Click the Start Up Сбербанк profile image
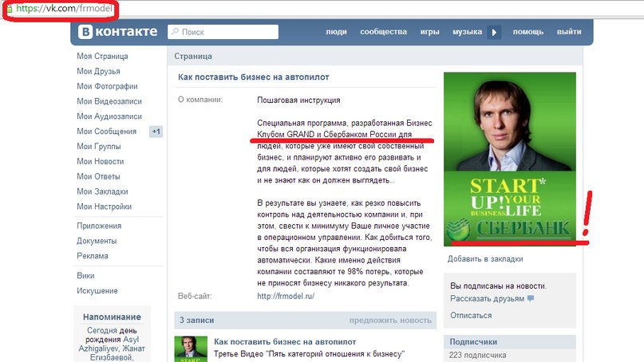 click(510, 159)
